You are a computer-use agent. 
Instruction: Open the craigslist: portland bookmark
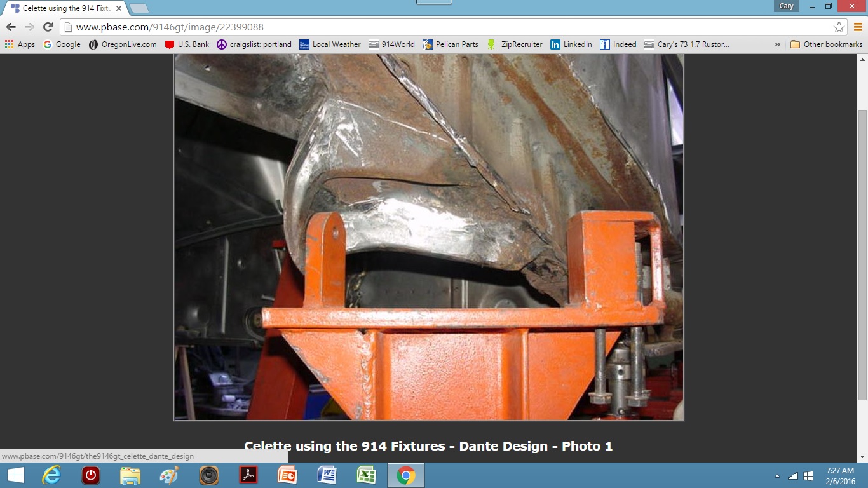(254, 44)
